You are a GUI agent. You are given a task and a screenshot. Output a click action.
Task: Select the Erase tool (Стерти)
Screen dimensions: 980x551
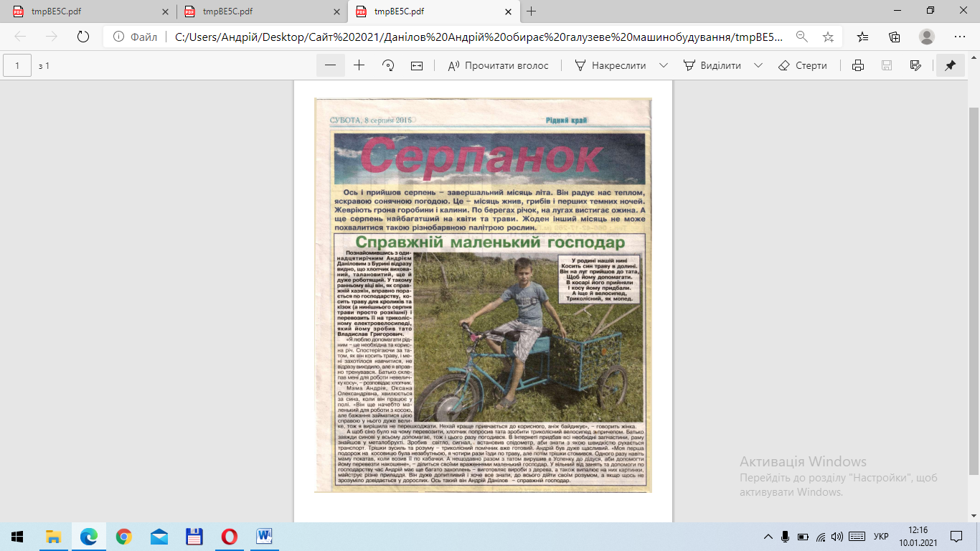coord(803,65)
